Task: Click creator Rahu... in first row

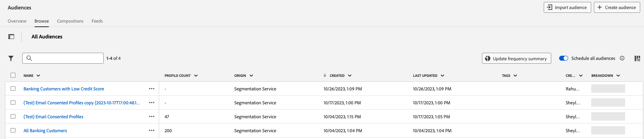Action: pos(572,89)
